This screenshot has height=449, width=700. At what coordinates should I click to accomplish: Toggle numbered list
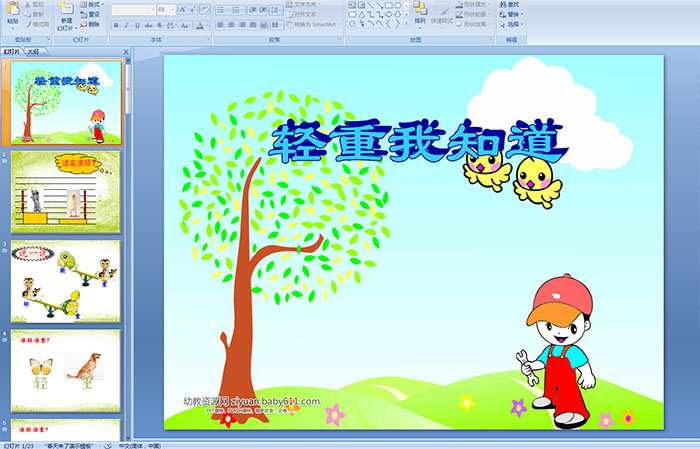(x=237, y=9)
